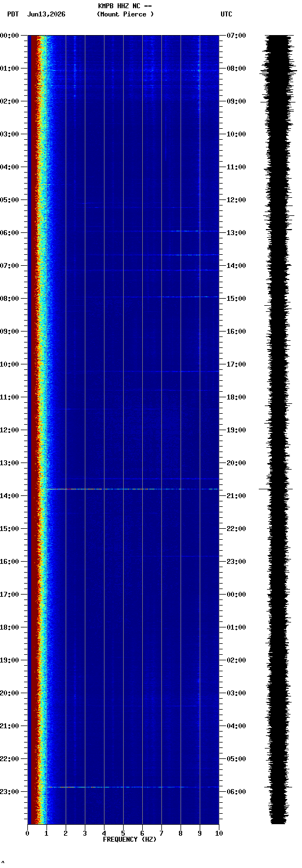The height and width of the screenshot is (868, 302).
Task: Select '10:00' on the UTC time axis
Action: click(236, 134)
